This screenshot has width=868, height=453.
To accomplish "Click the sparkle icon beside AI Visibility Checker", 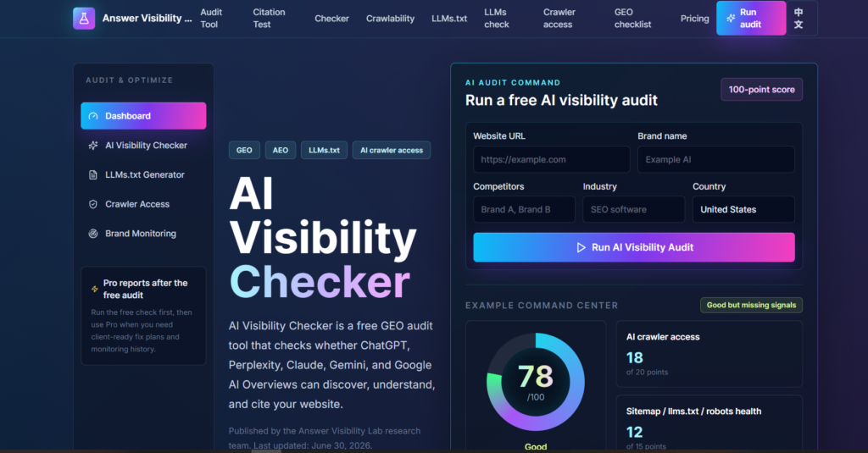I will 93,146.
